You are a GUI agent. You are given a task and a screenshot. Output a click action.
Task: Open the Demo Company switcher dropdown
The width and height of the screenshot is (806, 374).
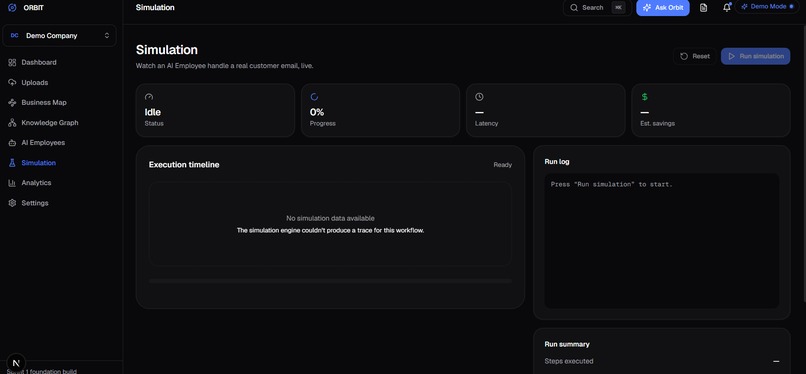pyautogui.click(x=60, y=35)
